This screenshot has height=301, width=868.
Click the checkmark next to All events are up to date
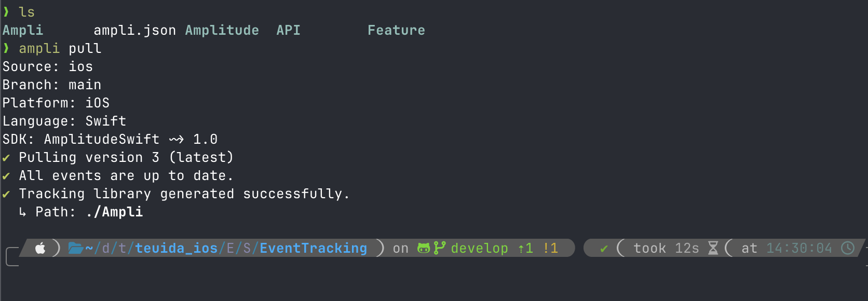pyautogui.click(x=6, y=176)
